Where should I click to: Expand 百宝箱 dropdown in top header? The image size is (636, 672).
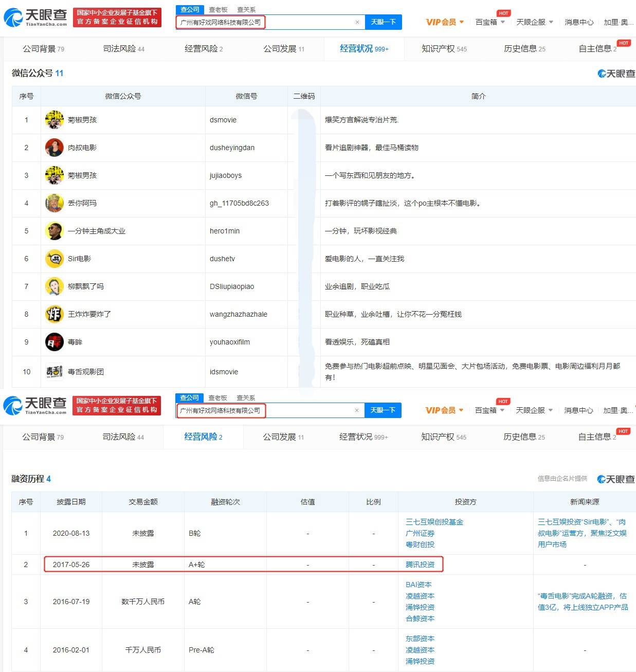tap(490, 22)
